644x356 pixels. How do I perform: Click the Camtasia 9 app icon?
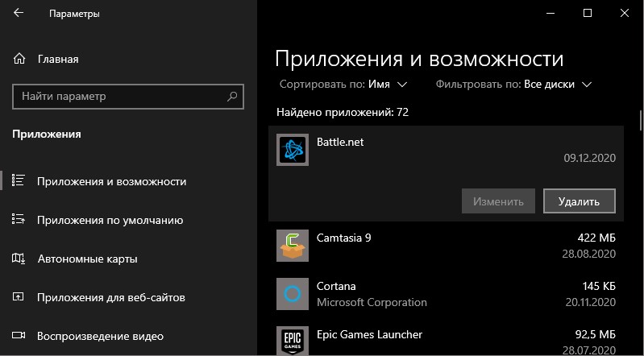[293, 246]
